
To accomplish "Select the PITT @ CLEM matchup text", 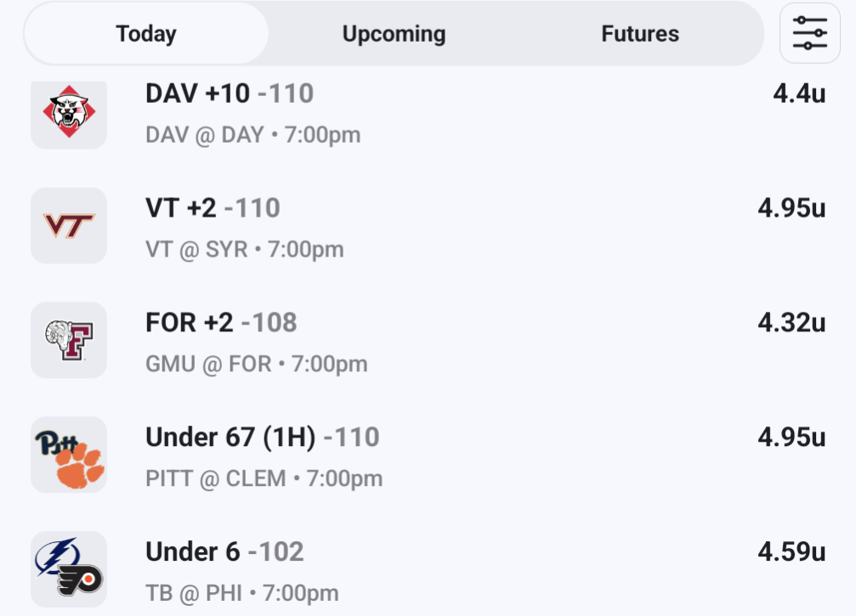I will 264,479.
